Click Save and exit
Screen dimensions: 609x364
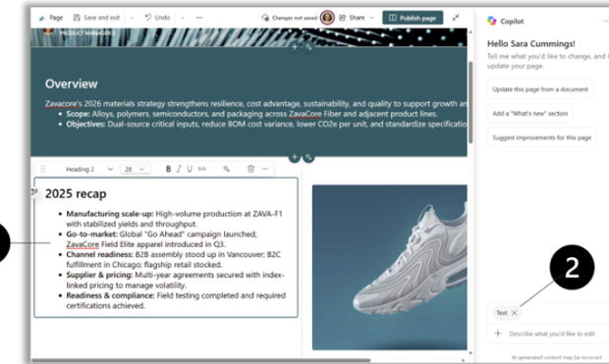click(97, 18)
